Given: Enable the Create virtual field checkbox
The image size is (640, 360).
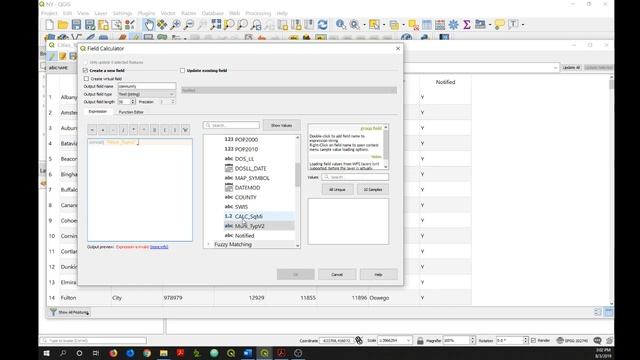Looking at the screenshot, I should tap(86, 78).
